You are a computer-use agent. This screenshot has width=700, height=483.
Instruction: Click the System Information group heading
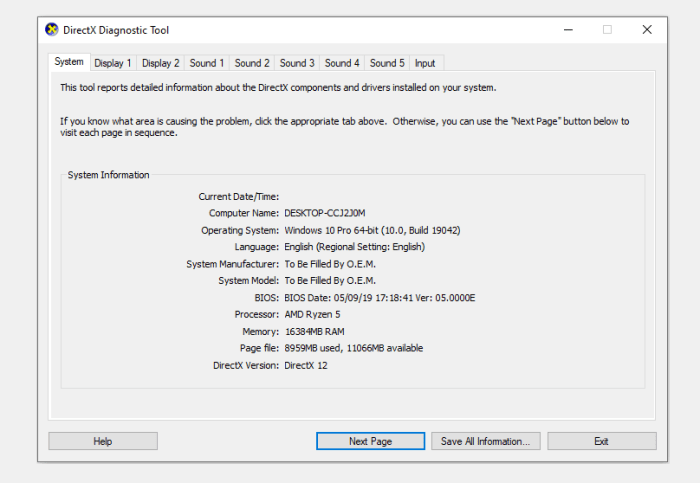pos(108,175)
